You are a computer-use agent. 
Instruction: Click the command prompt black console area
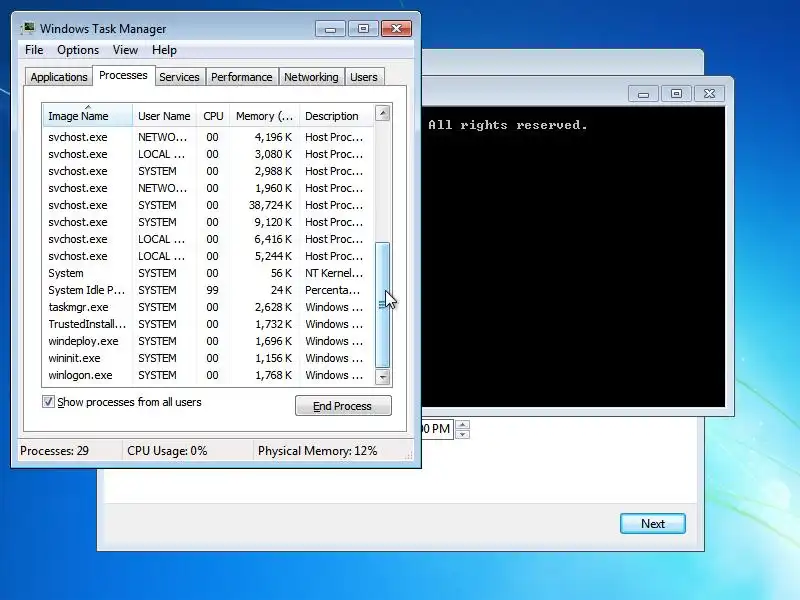(x=573, y=257)
